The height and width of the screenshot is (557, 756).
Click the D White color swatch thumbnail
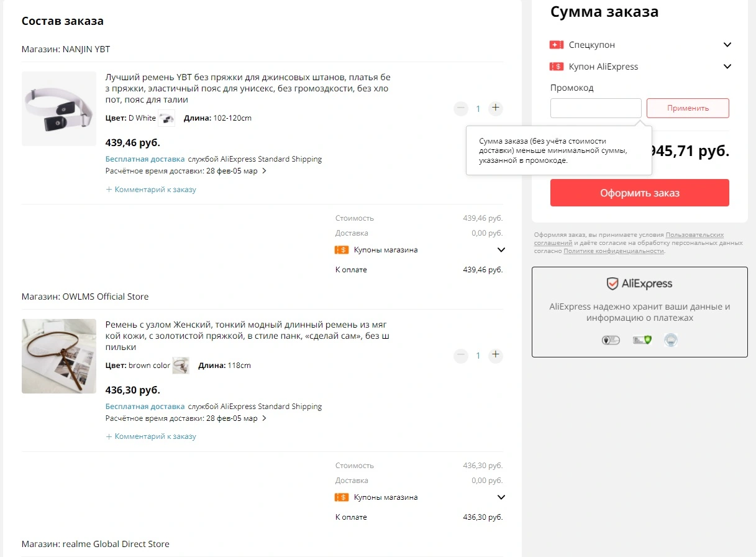coord(166,118)
